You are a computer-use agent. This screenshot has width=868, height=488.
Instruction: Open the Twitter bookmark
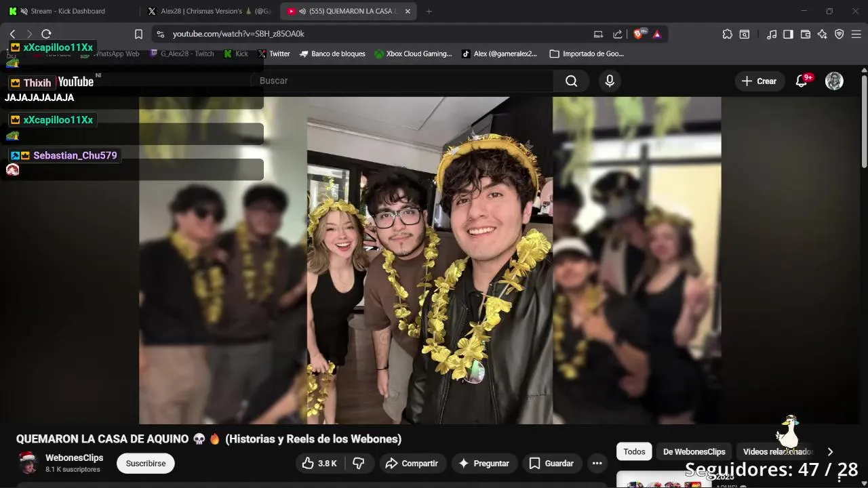273,54
